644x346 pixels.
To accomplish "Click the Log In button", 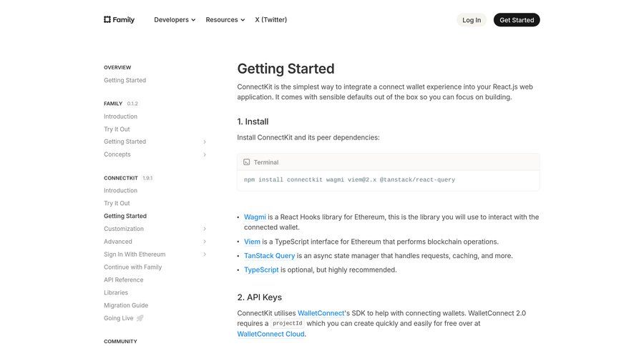I will point(472,20).
